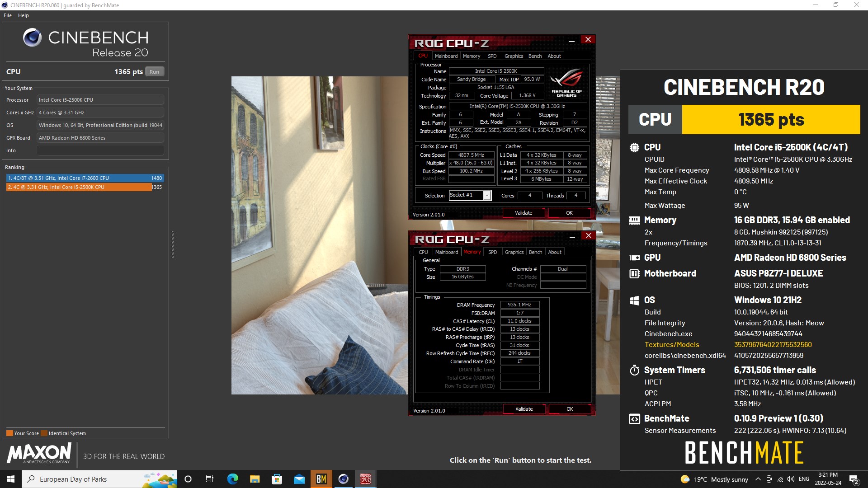Click OK in lower CPU-Z window
Screen dimensions: 868x488
(570, 409)
